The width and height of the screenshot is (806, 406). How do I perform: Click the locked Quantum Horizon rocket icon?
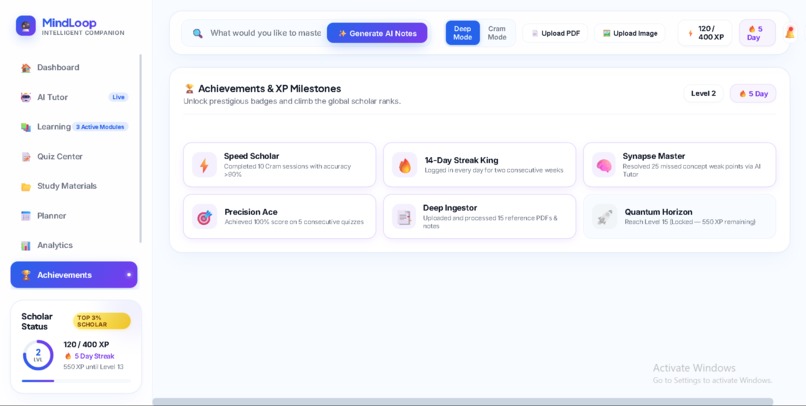pyautogui.click(x=603, y=217)
